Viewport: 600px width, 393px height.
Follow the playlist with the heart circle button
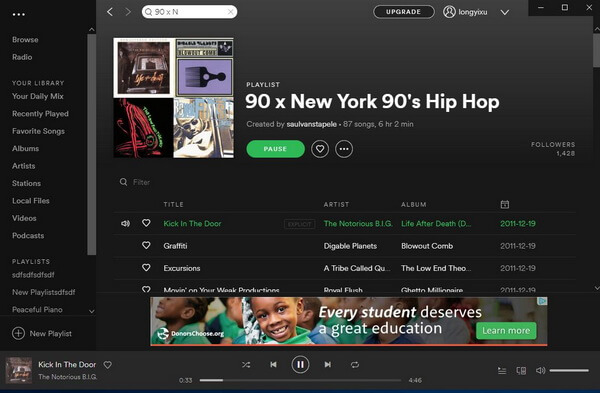tap(320, 149)
